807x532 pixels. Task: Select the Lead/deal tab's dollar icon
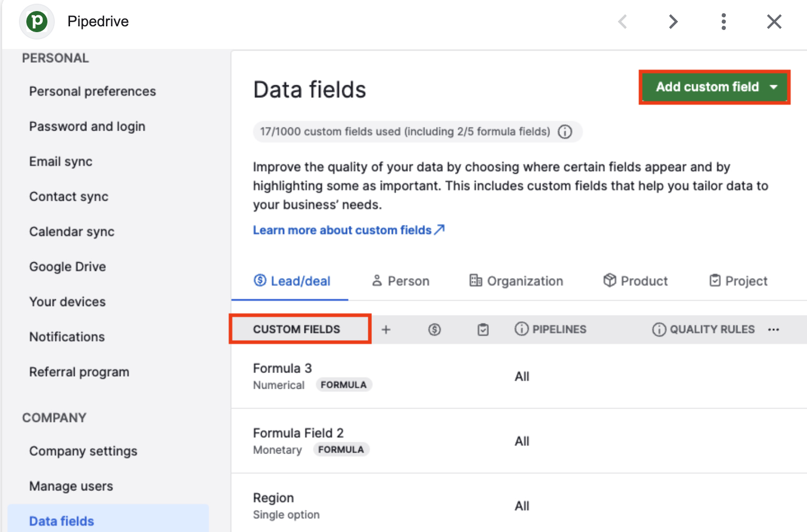[260, 281]
